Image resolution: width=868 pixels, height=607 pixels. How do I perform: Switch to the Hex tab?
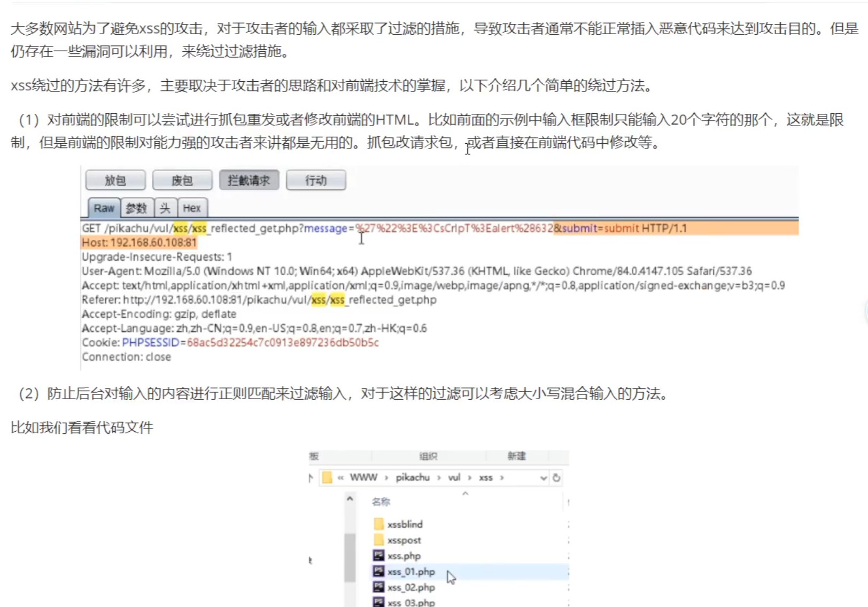click(x=192, y=208)
